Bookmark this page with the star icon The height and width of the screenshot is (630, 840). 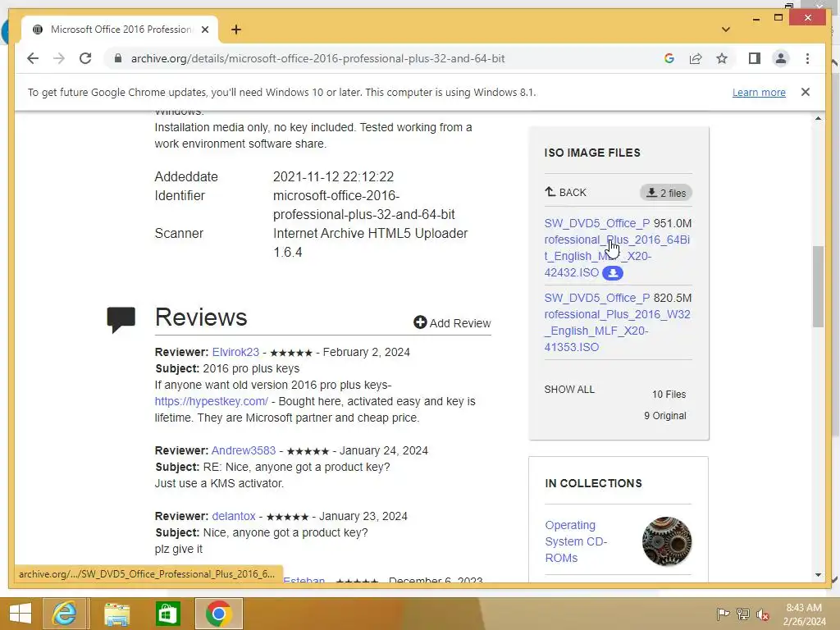tap(722, 58)
